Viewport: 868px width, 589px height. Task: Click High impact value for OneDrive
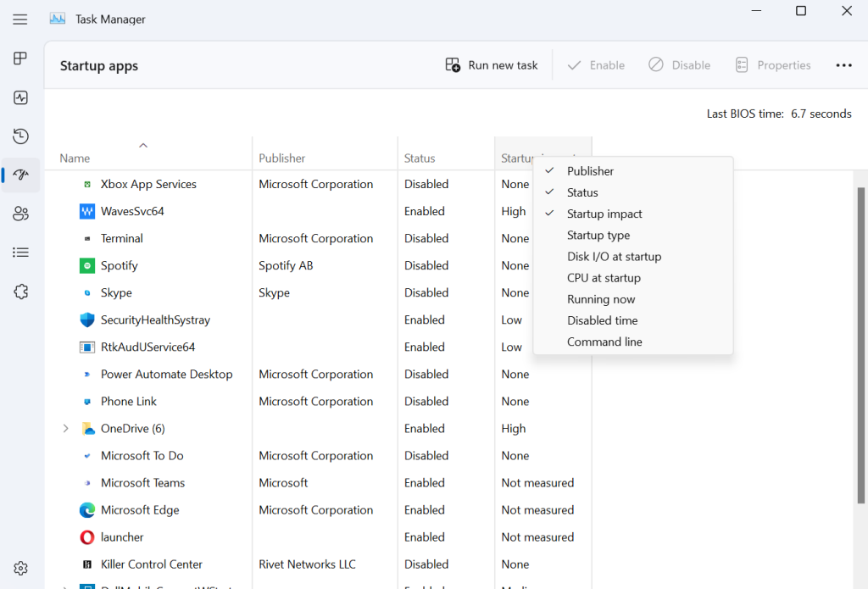point(514,429)
